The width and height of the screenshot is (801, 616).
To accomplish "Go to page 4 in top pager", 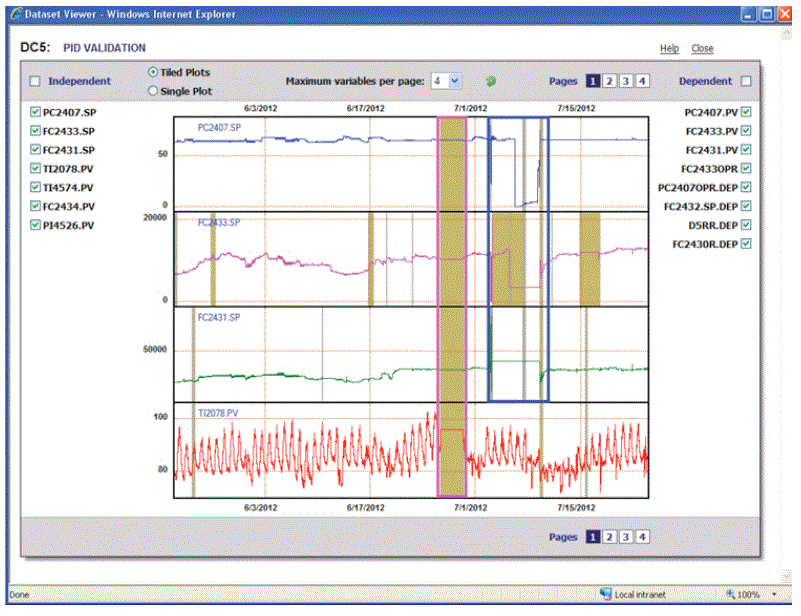I will coord(642,81).
